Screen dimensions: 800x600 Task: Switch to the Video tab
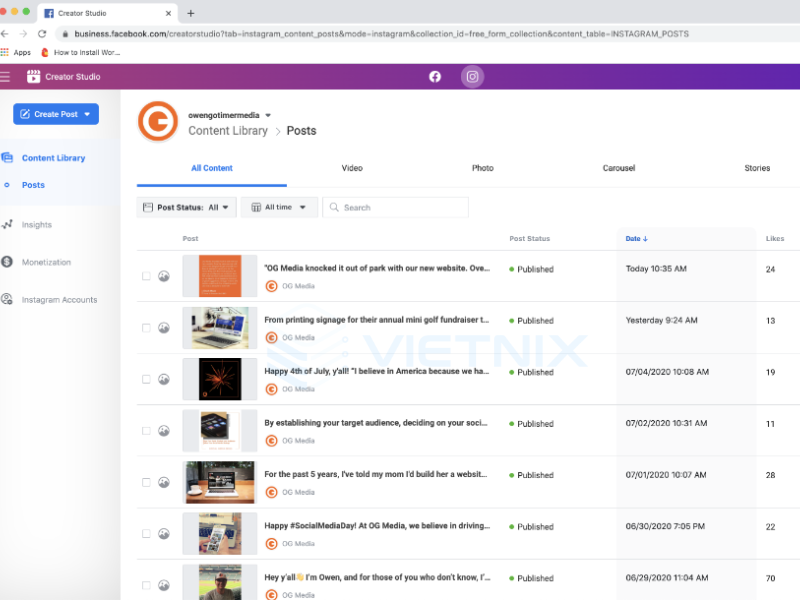point(352,168)
